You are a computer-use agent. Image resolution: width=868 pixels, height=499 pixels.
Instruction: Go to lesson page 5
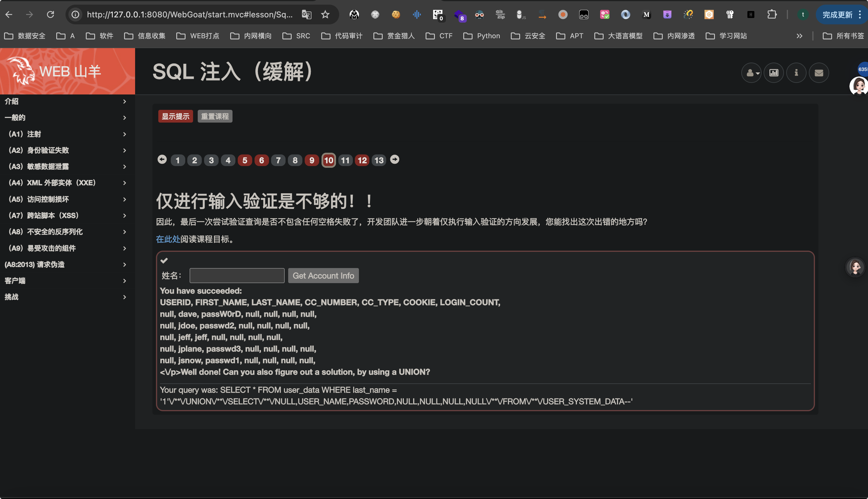245,160
